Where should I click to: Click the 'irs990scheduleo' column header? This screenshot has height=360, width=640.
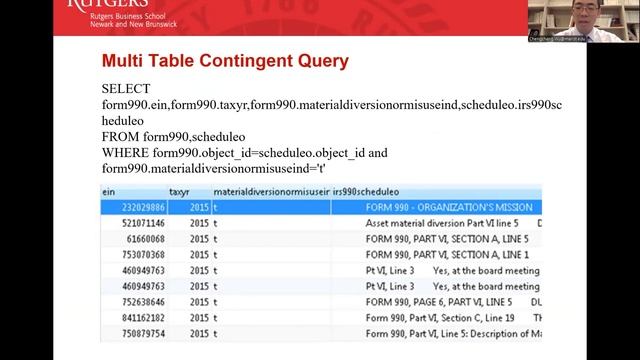(x=436, y=192)
